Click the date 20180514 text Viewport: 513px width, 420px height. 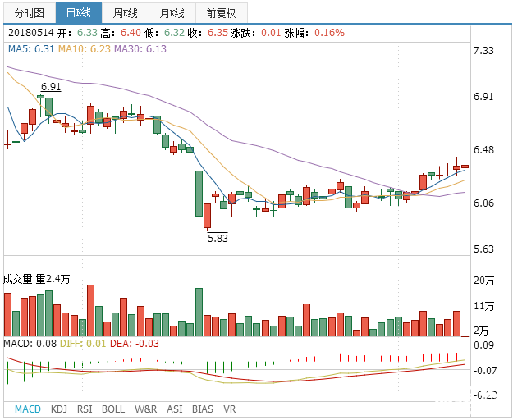tap(30, 33)
